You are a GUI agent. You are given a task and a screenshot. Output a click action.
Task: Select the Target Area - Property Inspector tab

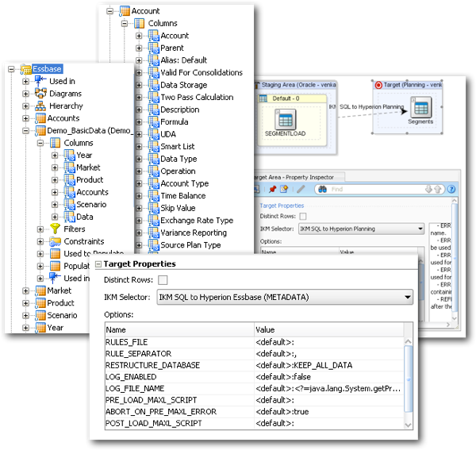click(x=297, y=177)
